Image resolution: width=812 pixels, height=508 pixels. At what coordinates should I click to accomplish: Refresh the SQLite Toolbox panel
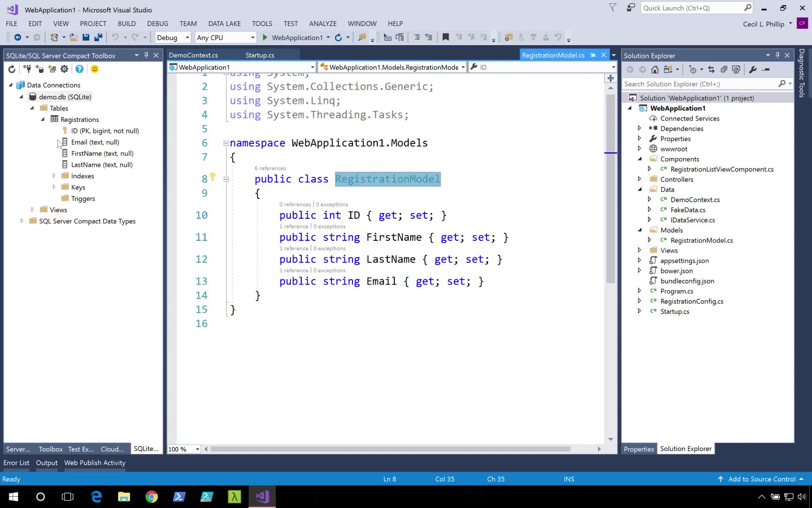pos(12,69)
